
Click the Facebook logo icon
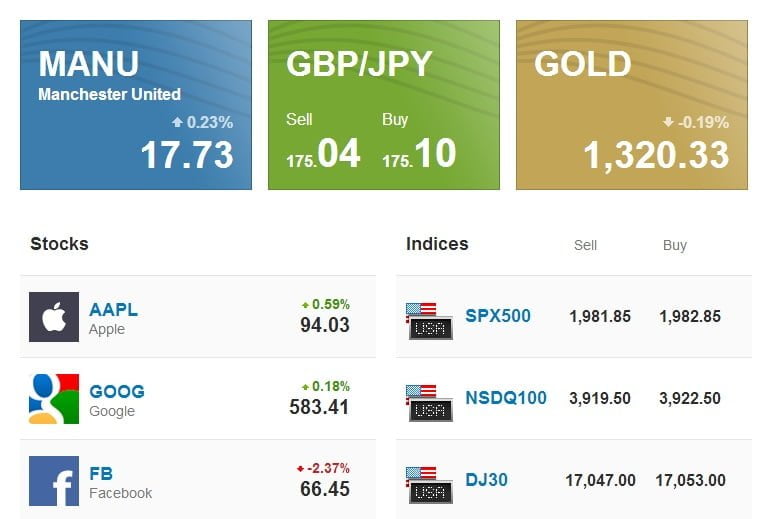(x=54, y=481)
